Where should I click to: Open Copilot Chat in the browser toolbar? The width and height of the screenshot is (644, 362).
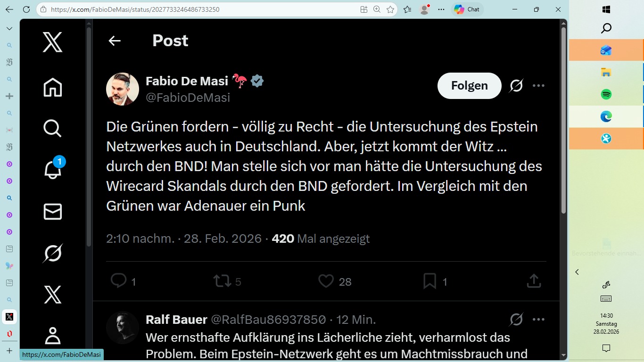click(467, 9)
